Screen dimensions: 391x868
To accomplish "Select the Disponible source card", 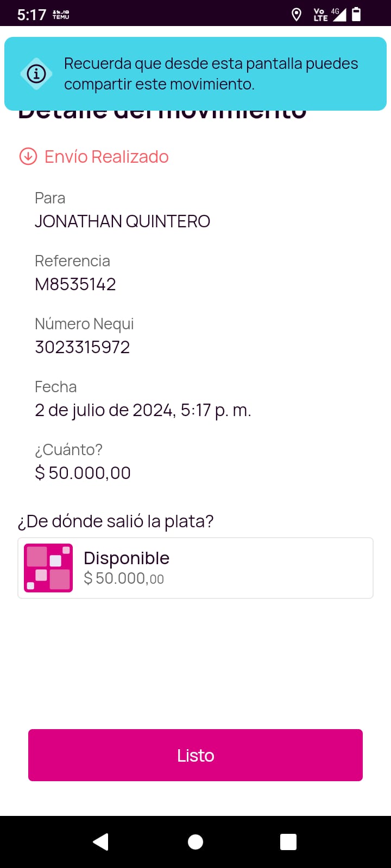I will (x=195, y=568).
